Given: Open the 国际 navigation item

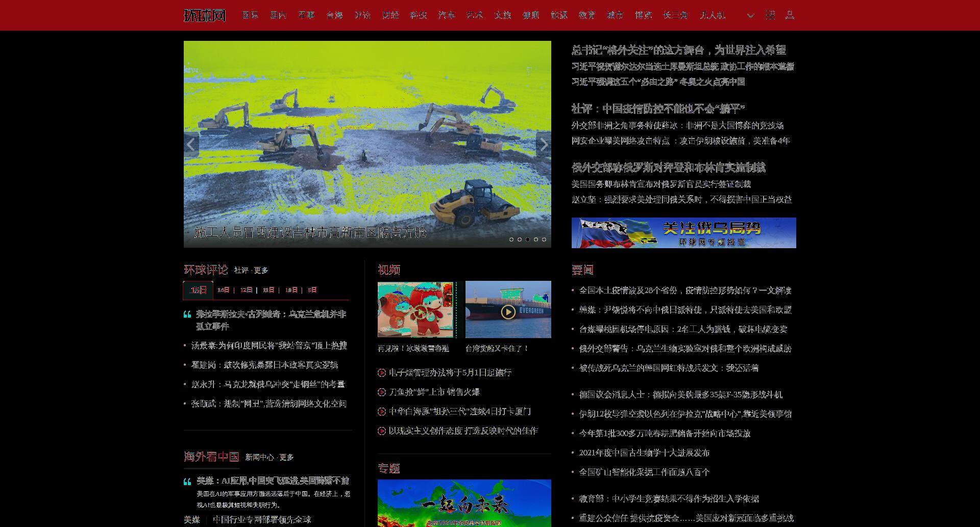Looking at the screenshot, I should click(250, 15).
